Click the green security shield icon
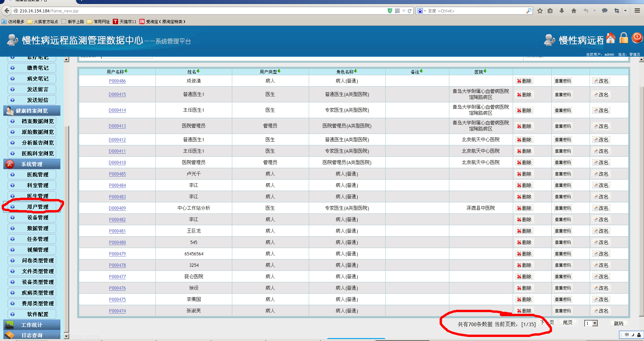 tap(390, 11)
